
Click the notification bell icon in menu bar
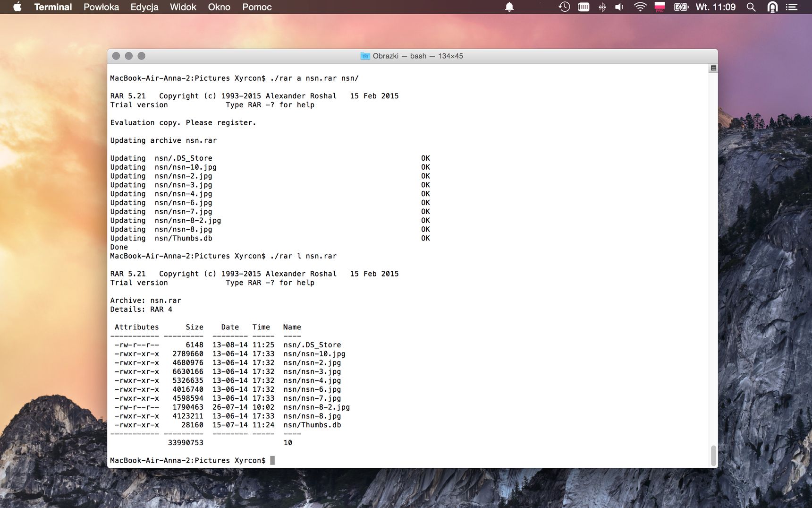click(x=509, y=7)
